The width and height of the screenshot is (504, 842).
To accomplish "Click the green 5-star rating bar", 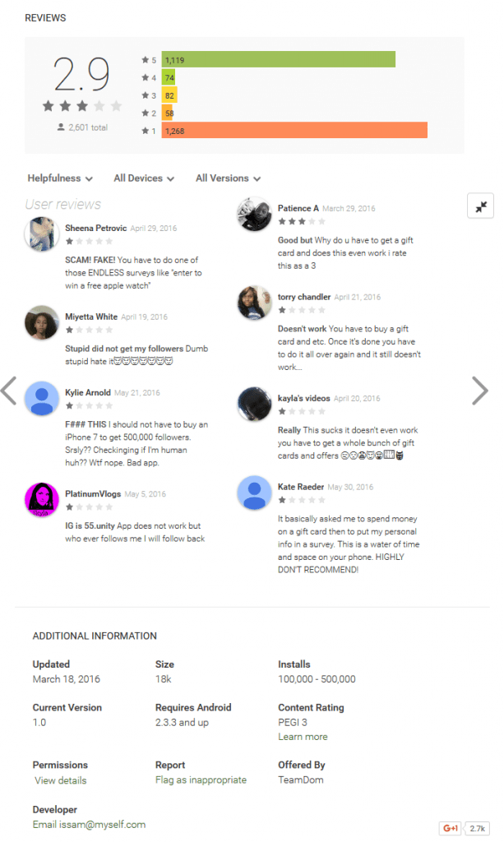I will [279, 59].
